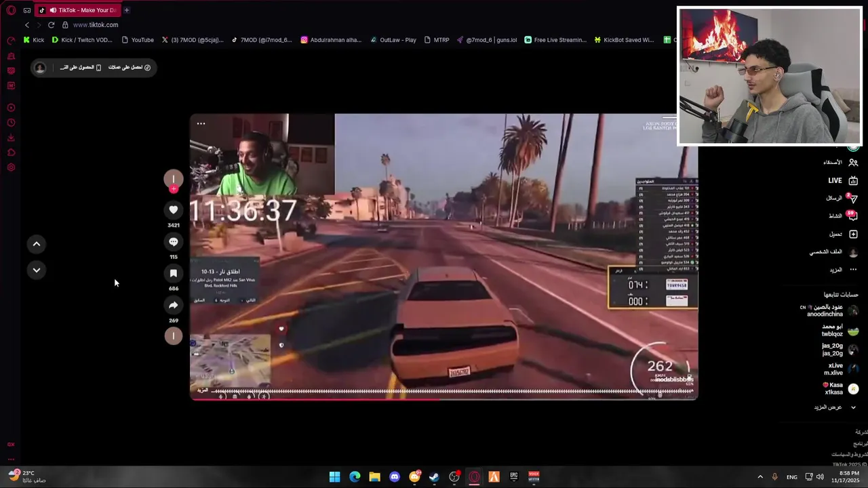Image resolution: width=868 pixels, height=488 pixels.
Task: Open the Windows Start menu
Action: point(335,477)
